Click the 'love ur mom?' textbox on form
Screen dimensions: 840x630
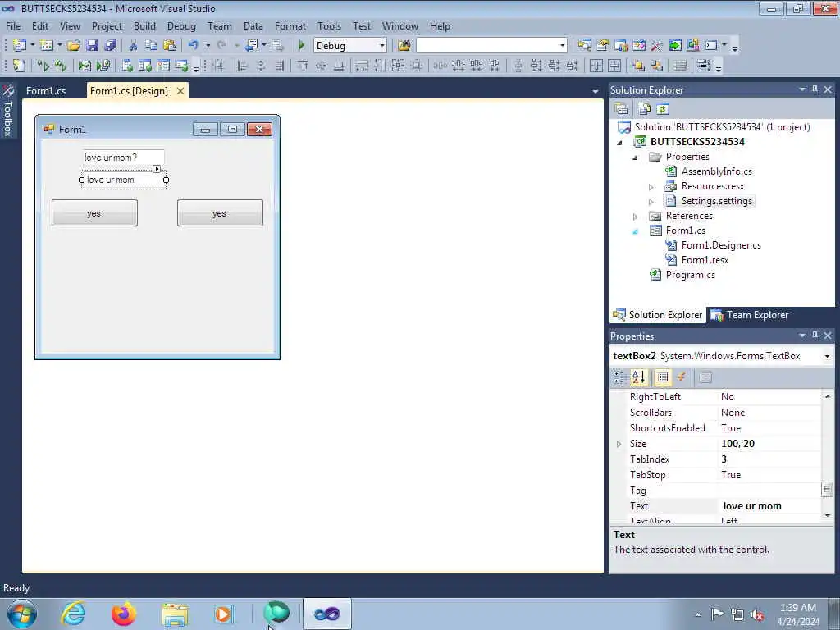click(123, 157)
